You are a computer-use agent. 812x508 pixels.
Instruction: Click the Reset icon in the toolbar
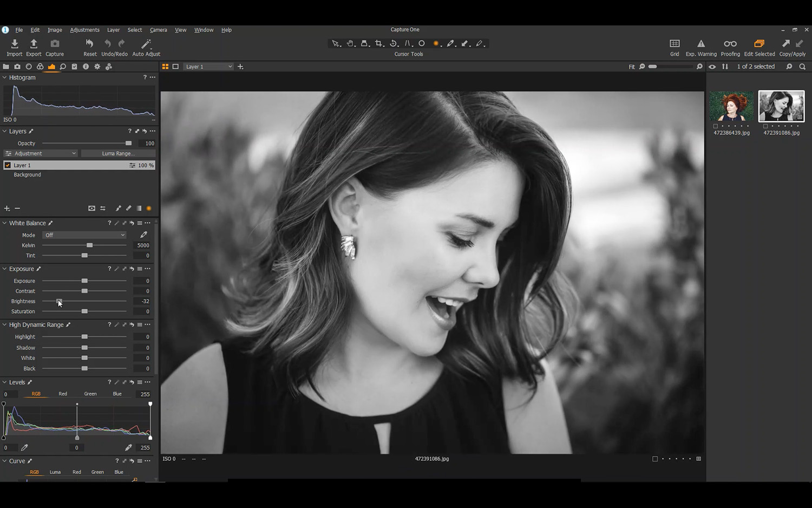(90, 44)
